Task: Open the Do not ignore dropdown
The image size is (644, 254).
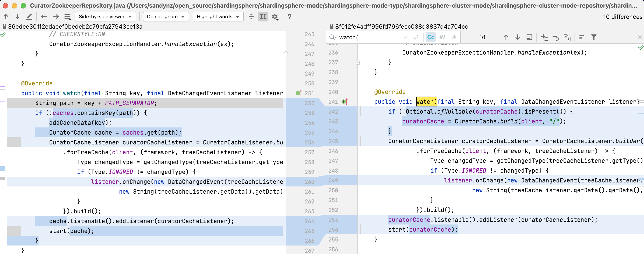Action: [x=166, y=17]
